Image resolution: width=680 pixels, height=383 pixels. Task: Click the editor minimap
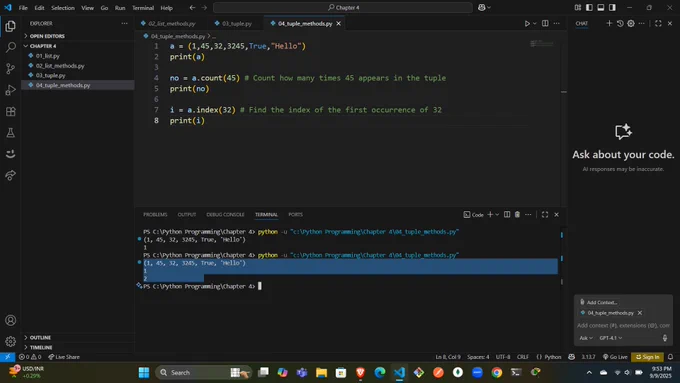(542, 44)
